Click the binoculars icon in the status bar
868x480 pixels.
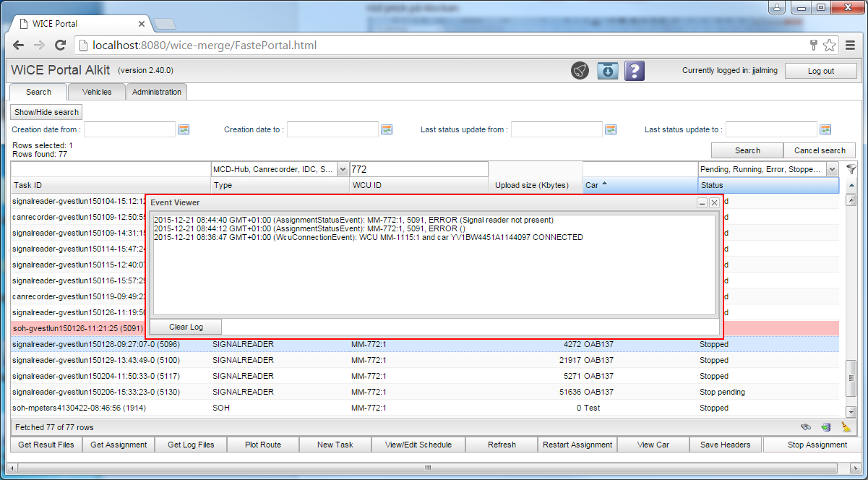(806, 427)
